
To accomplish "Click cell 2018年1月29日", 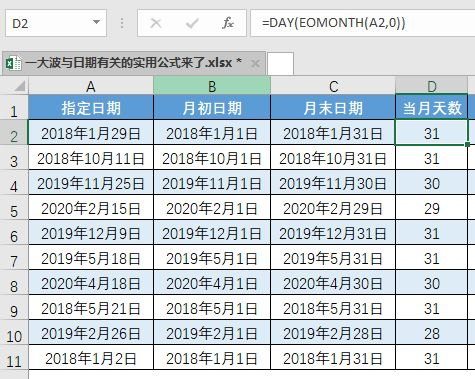I will (91, 133).
